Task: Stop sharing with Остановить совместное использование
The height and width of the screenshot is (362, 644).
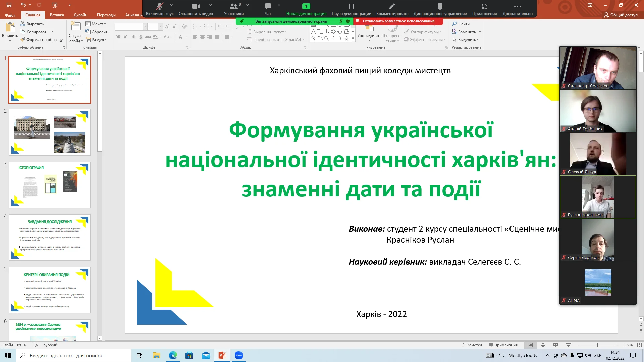Action: 398,21
